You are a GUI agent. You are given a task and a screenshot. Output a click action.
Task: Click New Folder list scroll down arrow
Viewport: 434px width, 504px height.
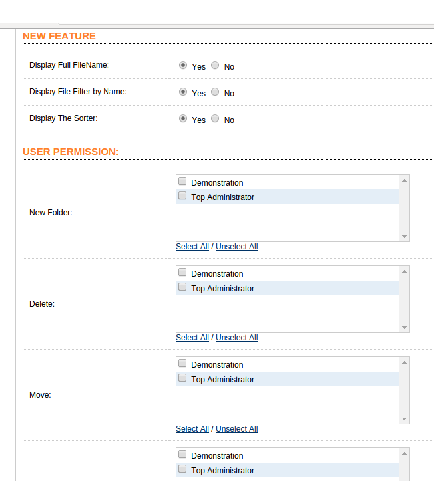pos(405,237)
